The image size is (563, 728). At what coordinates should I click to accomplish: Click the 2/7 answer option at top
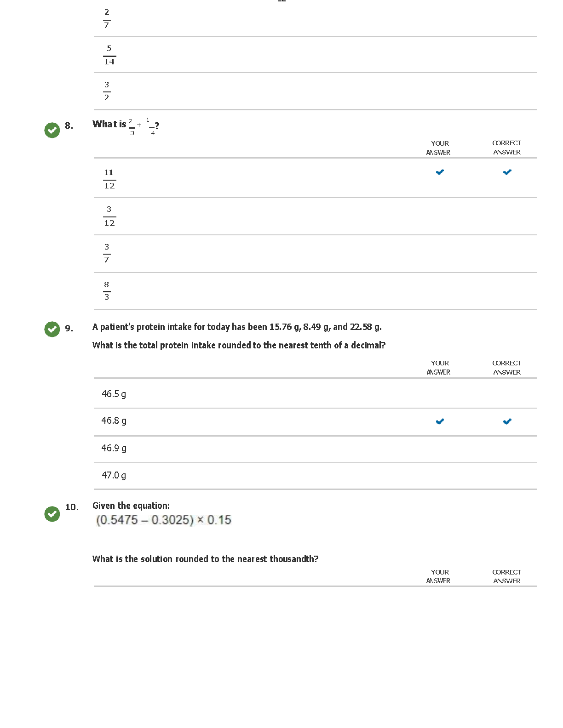tap(107, 18)
